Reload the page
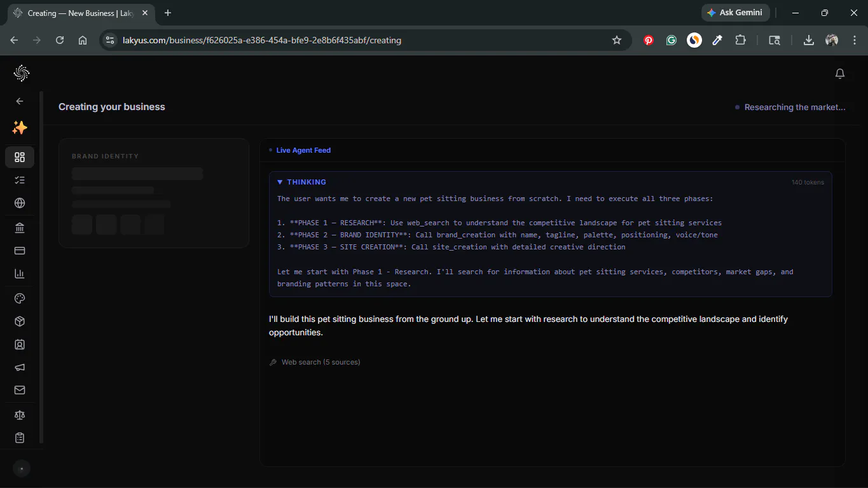868x488 pixels. [x=60, y=40]
